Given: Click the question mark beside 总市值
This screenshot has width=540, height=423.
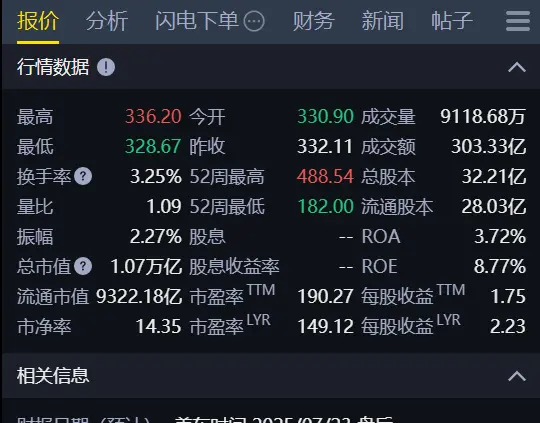Looking at the screenshot, I should click(83, 266).
